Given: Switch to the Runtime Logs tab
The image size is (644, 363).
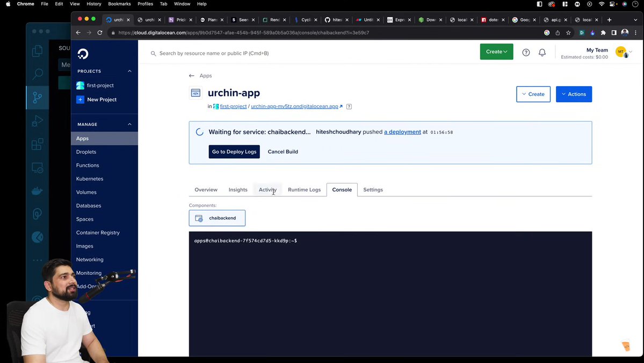Looking at the screenshot, I should [x=304, y=190].
